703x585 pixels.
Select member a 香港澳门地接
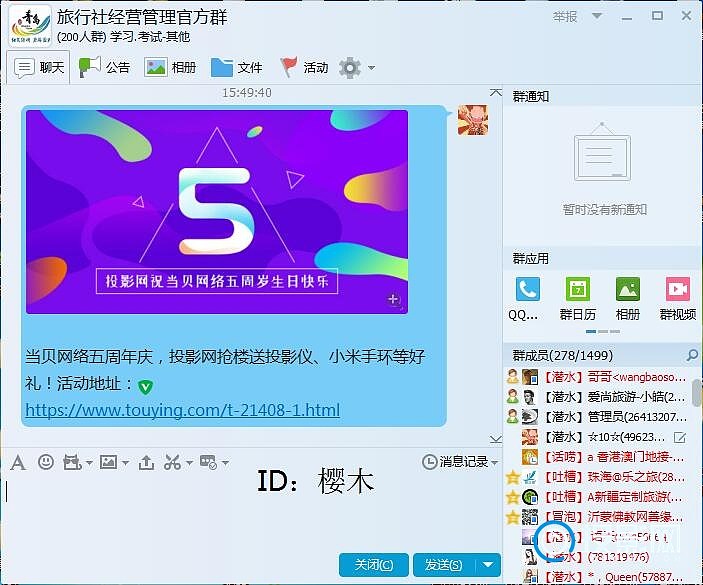601,457
